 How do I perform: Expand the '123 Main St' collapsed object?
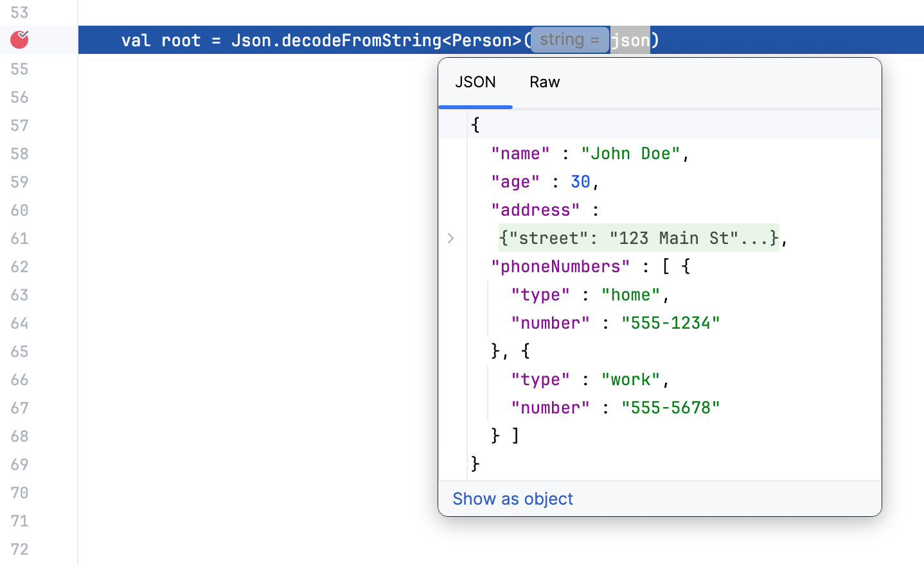click(x=639, y=238)
